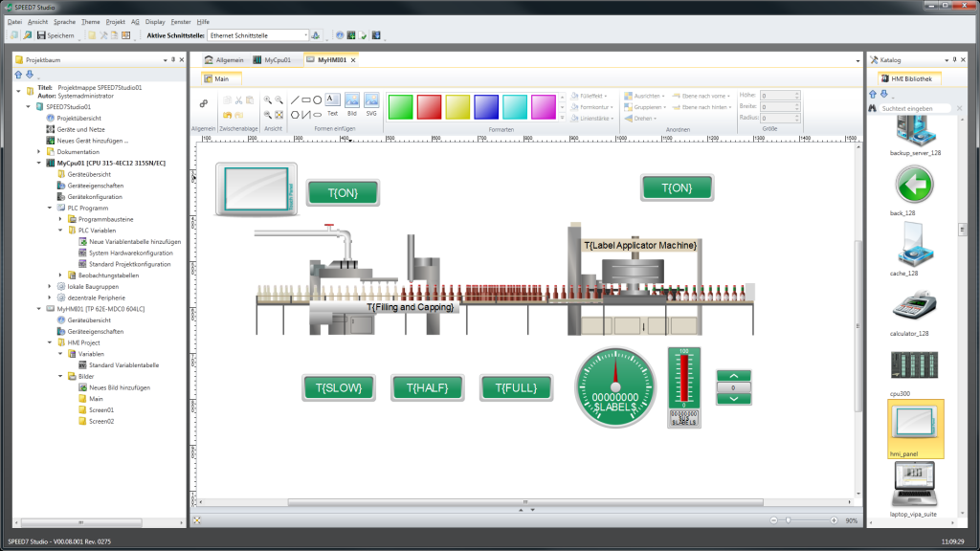Select the circle shape tool
980x551 pixels.
318,99
